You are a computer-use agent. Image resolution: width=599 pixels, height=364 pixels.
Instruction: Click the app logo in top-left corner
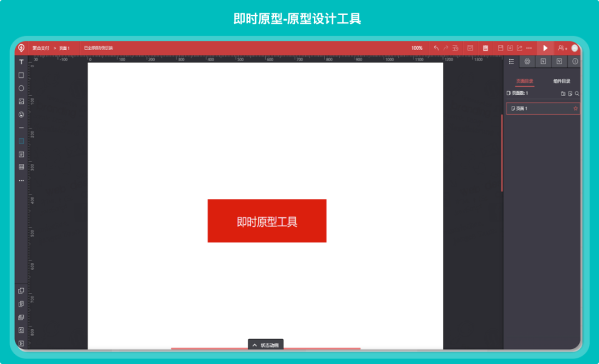pyautogui.click(x=21, y=48)
